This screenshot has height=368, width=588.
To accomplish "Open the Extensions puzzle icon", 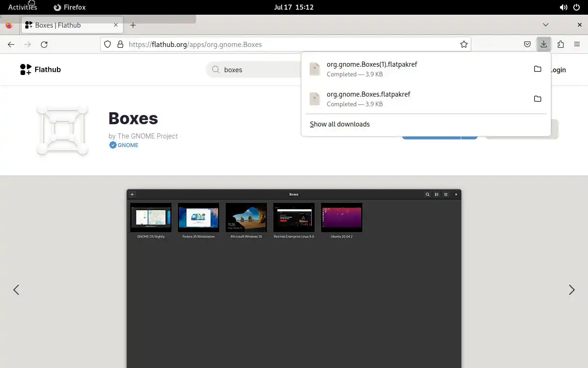I will [x=560, y=44].
